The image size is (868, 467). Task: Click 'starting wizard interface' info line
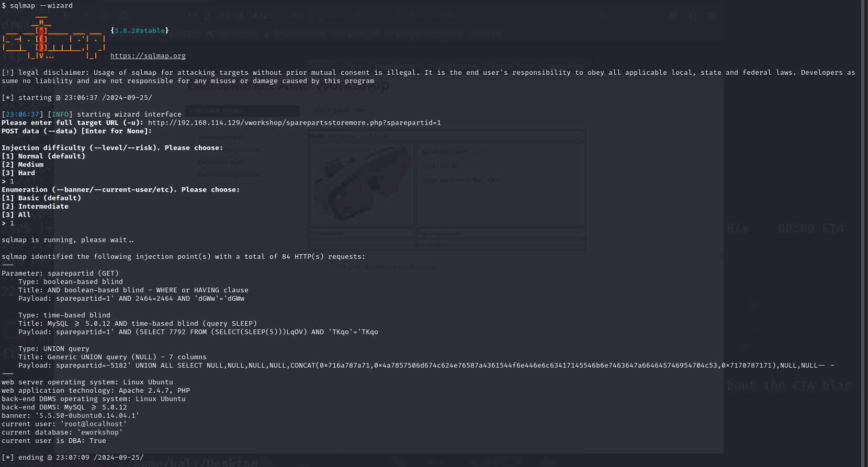click(x=92, y=114)
